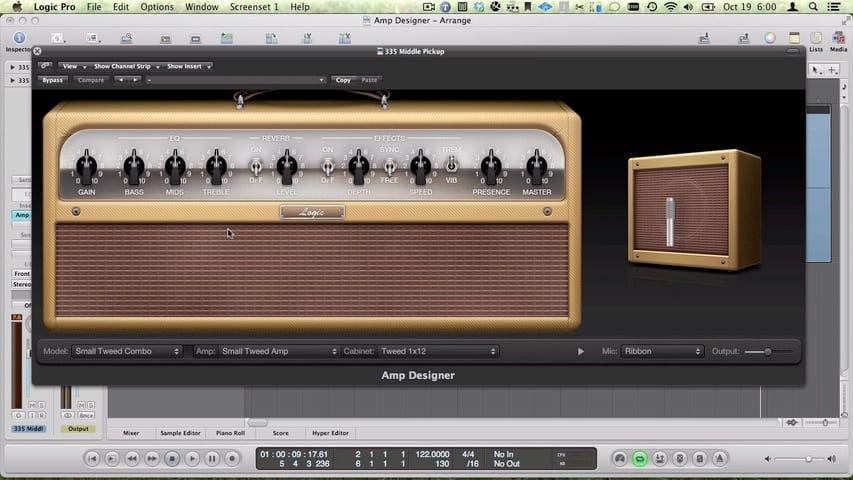853x480 pixels.
Task: Switch to the Piano Roll tab
Action: [230, 433]
